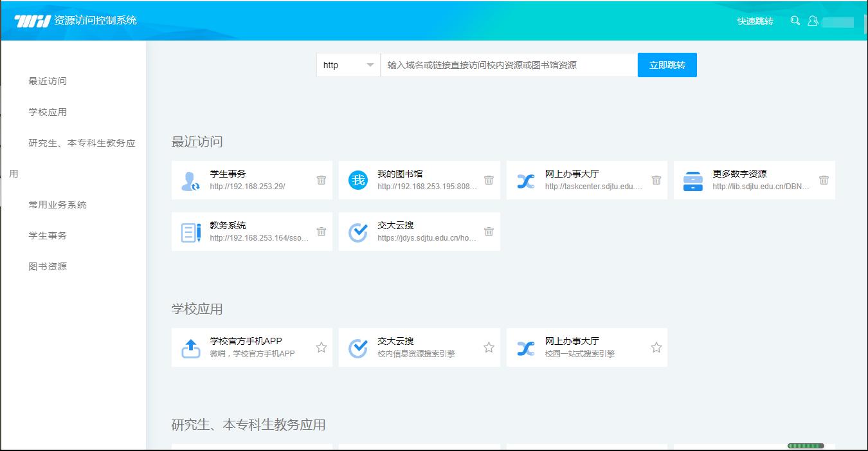
Task: Click the 快速跳转 link in header
Action: pos(755,21)
